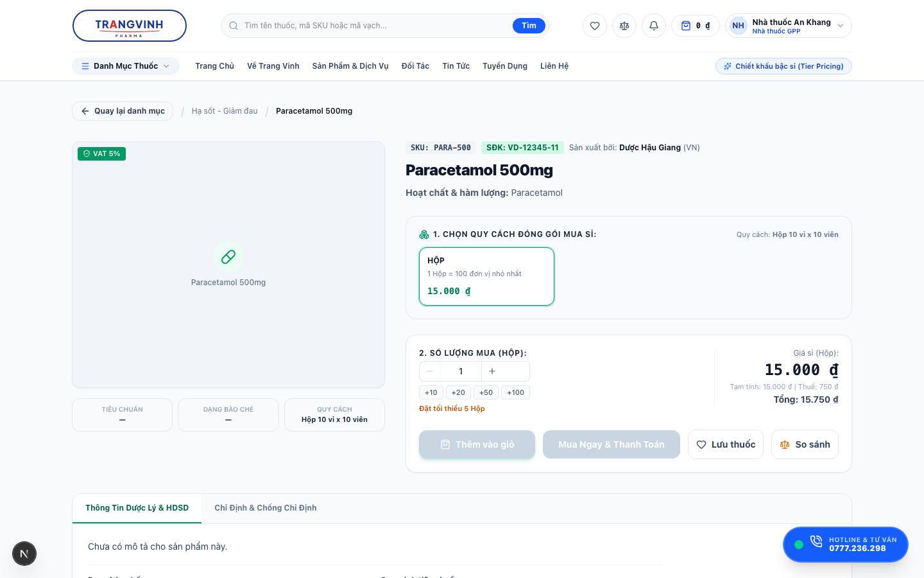924x578 pixels.
Task: Click the Quy Cách info card
Action: point(334,415)
